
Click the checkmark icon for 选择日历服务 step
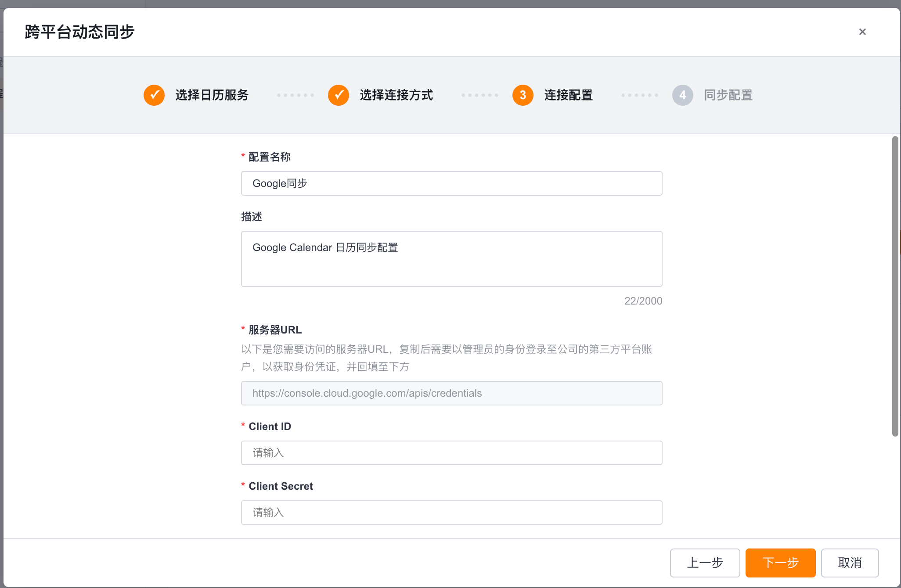pos(154,95)
